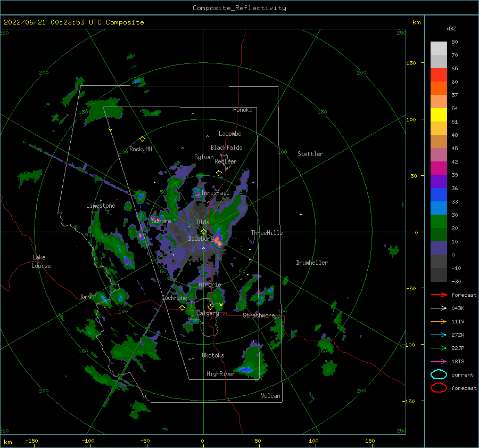Click the km unit label at bottom left
Image resolution: width=479 pixels, height=448 pixels.
[7, 442]
